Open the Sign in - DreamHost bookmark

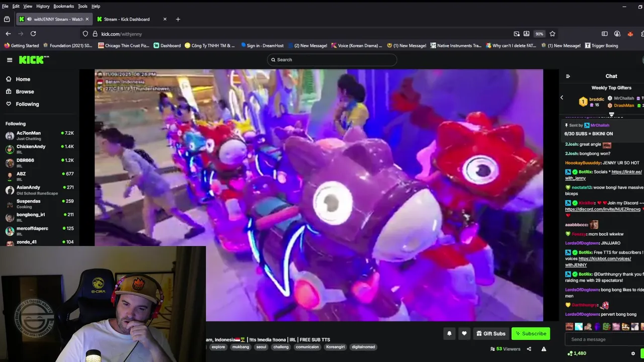click(263, 45)
